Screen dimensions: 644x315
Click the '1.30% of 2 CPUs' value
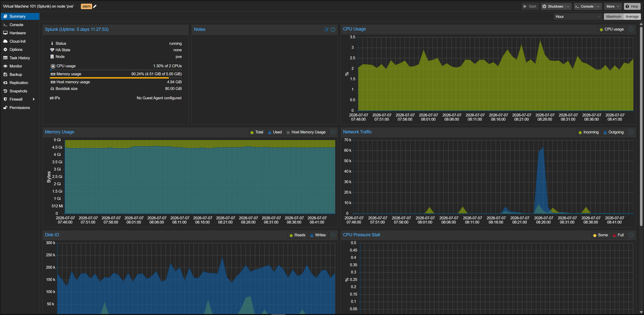coord(167,66)
